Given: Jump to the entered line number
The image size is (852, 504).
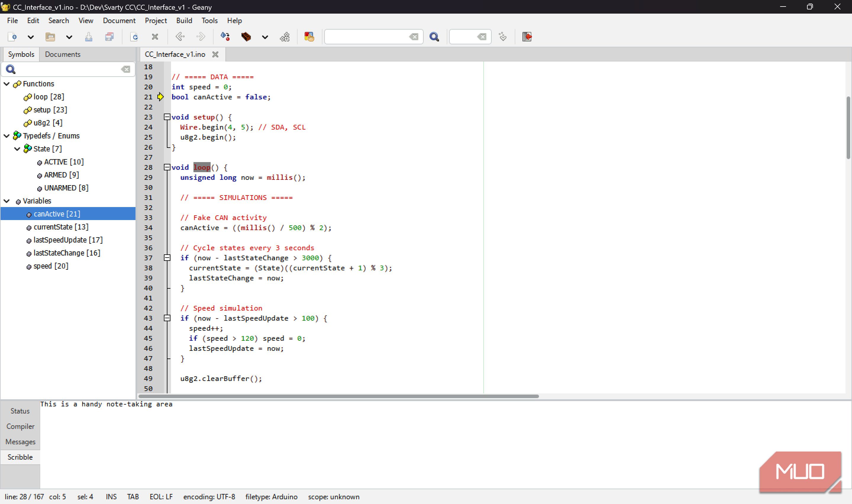Looking at the screenshot, I should click(503, 37).
